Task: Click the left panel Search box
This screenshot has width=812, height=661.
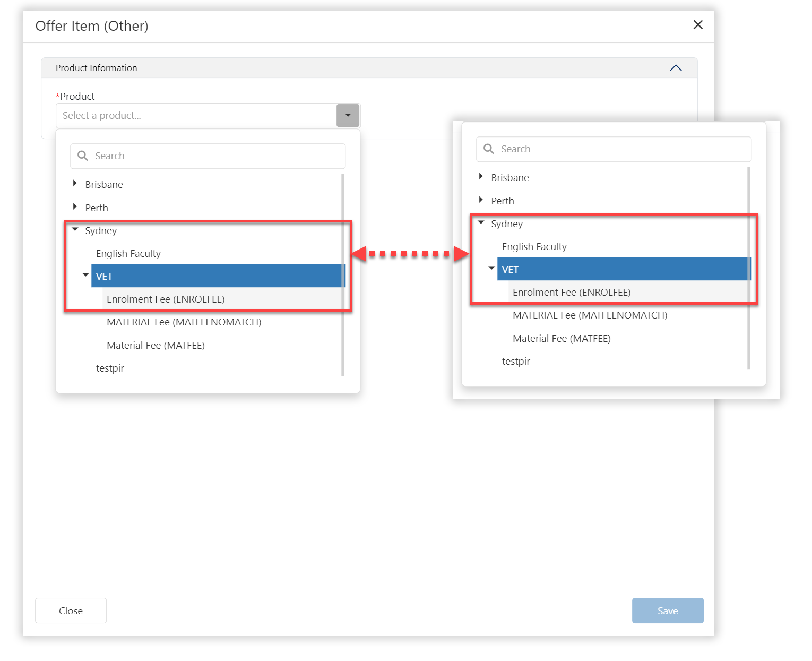Action: (x=208, y=156)
